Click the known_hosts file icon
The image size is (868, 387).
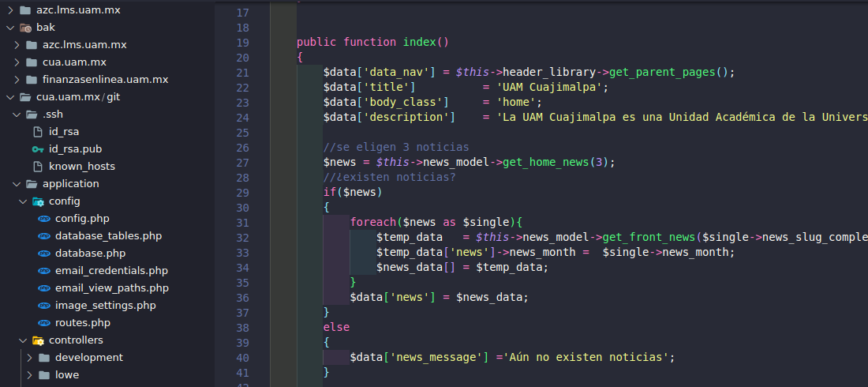[38, 167]
